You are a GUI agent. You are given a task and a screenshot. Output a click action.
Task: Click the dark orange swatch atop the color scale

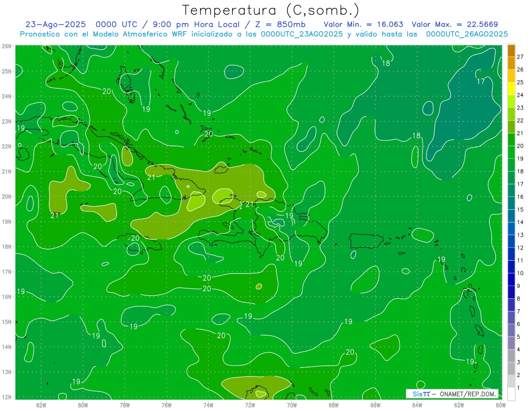511,51
